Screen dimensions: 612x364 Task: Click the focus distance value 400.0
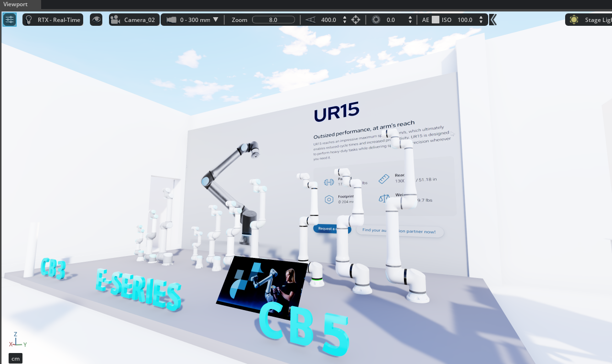tap(328, 20)
